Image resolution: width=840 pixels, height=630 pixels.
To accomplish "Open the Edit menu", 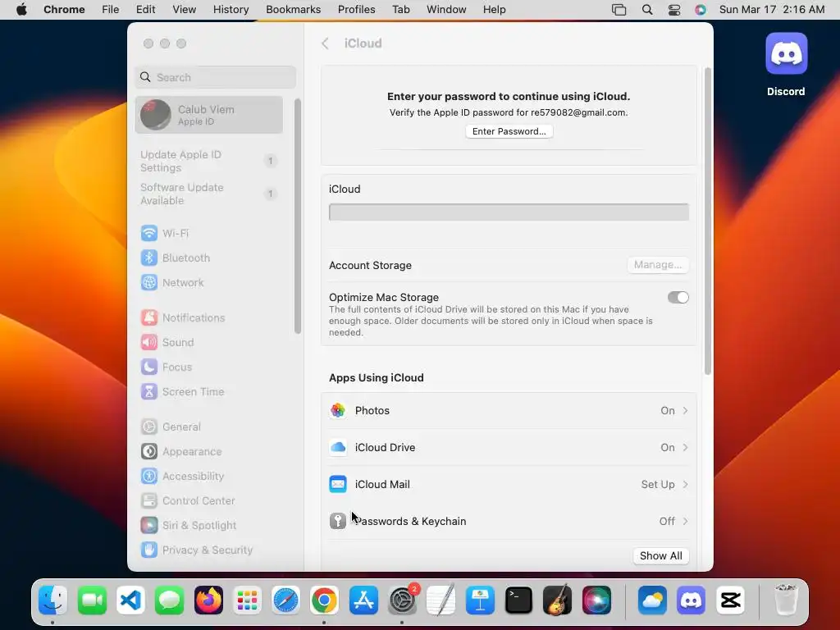I will pos(145,10).
